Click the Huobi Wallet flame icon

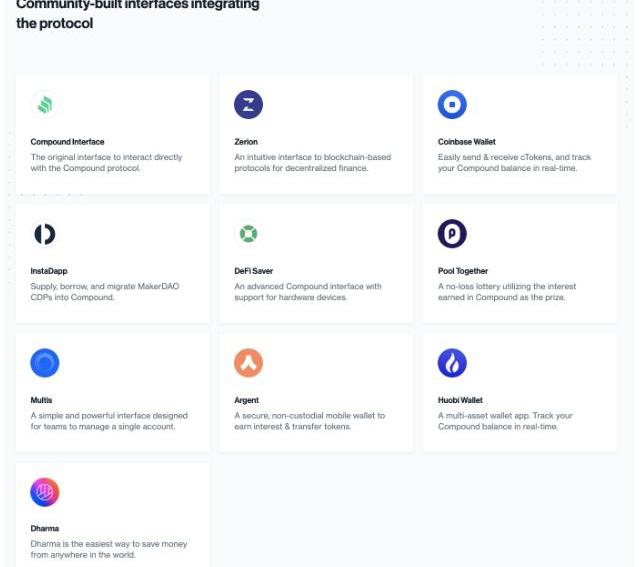pos(452,364)
